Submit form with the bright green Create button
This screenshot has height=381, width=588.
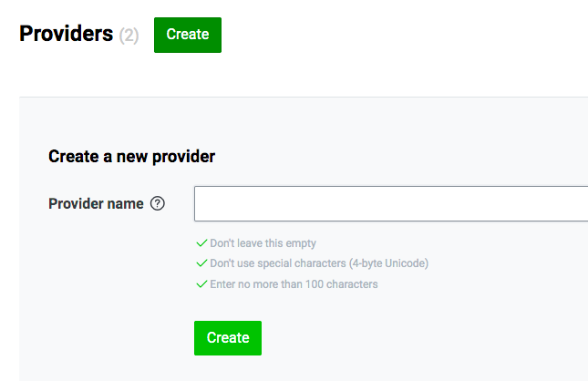[228, 338]
